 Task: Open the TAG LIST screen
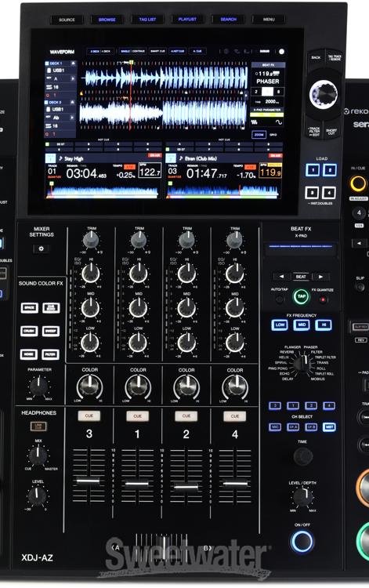point(147,20)
